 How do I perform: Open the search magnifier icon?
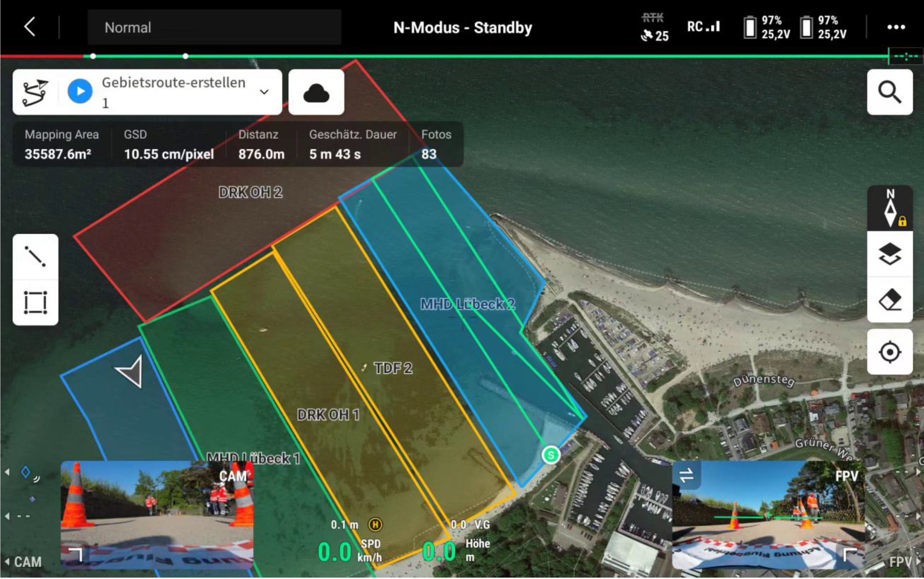tap(889, 94)
